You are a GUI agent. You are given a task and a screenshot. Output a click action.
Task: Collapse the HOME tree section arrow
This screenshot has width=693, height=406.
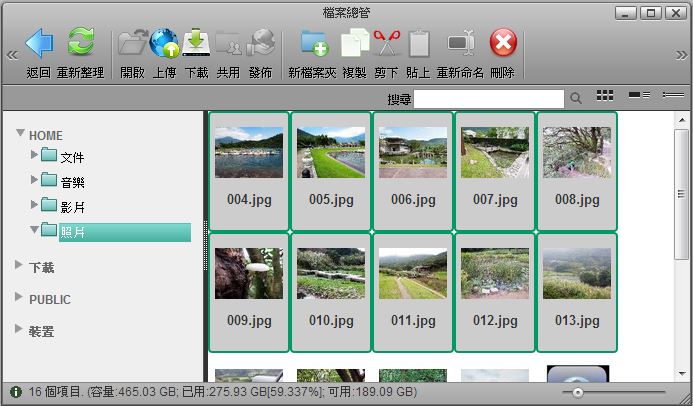(x=20, y=134)
